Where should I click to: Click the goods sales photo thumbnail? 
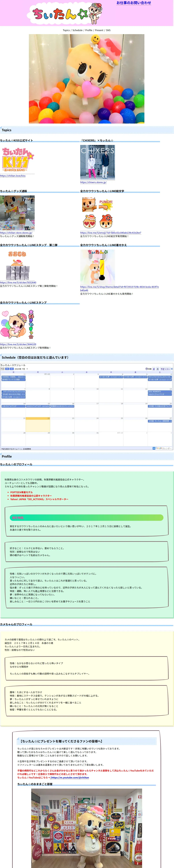click(17, 213)
